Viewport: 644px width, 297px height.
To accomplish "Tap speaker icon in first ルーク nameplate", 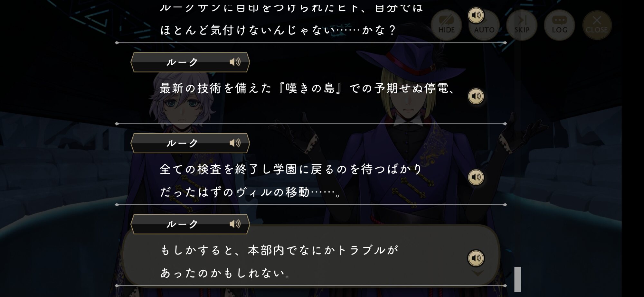I will tap(235, 62).
